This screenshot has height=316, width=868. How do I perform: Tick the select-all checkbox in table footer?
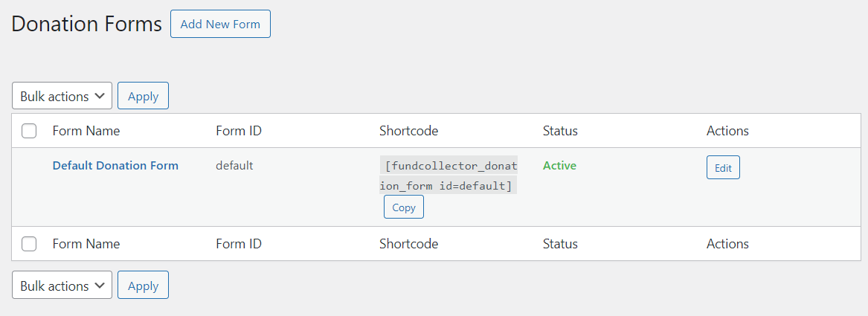(x=30, y=244)
